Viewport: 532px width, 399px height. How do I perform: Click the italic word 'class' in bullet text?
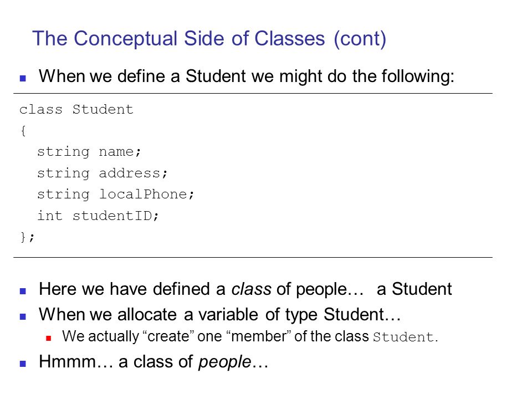(251, 289)
